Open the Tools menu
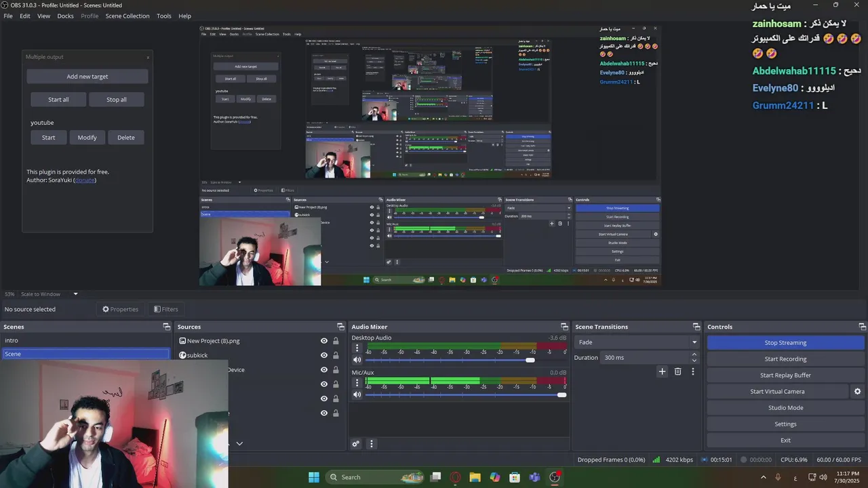This screenshot has width=868, height=488. (x=164, y=16)
